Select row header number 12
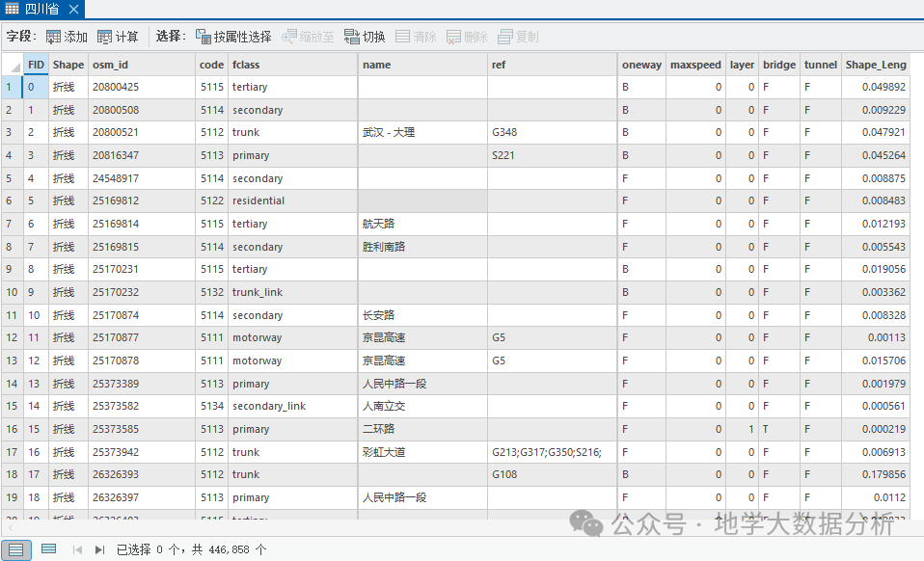 click(x=12, y=338)
